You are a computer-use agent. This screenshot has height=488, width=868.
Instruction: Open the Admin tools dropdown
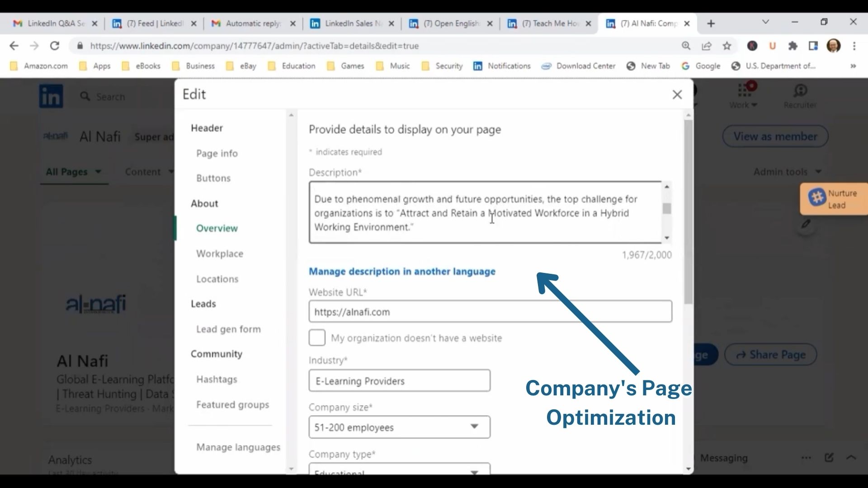[x=787, y=172]
